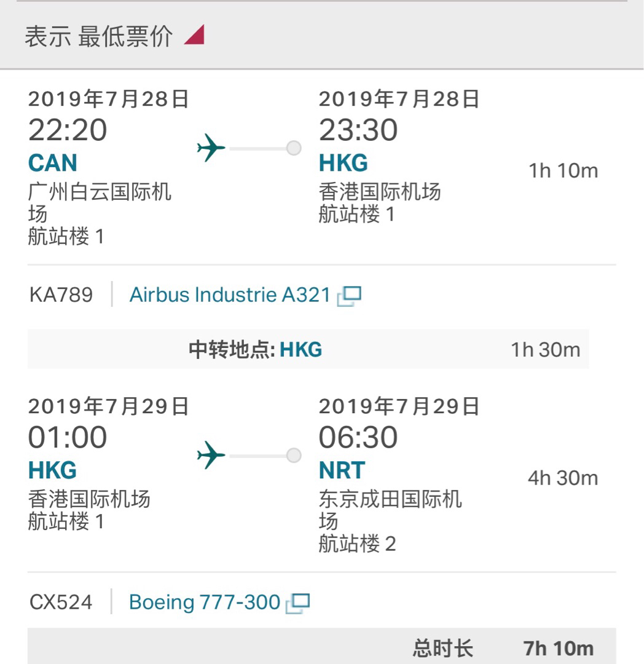Open the popup icon beside Boeing 777-300
644x664 pixels.
(298, 603)
